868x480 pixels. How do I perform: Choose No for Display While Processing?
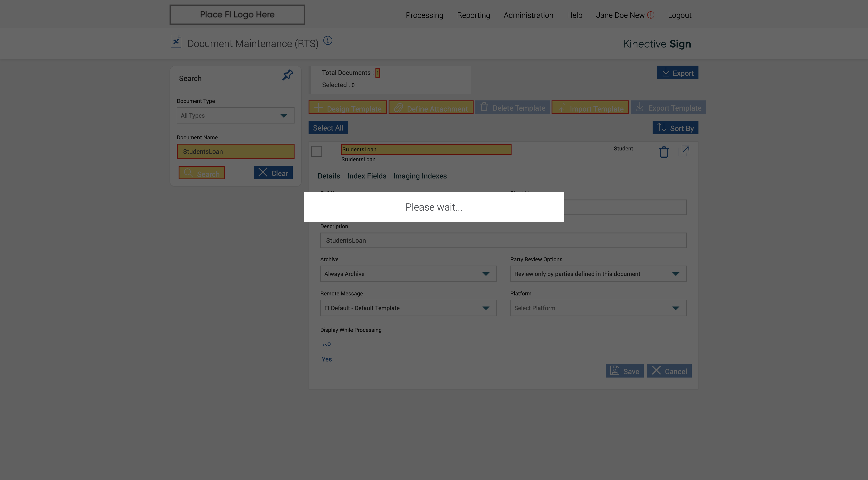(326, 344)
